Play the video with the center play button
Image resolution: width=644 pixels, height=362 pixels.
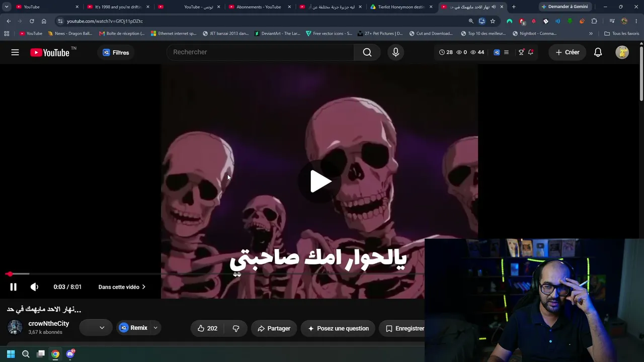click(320, 182)
